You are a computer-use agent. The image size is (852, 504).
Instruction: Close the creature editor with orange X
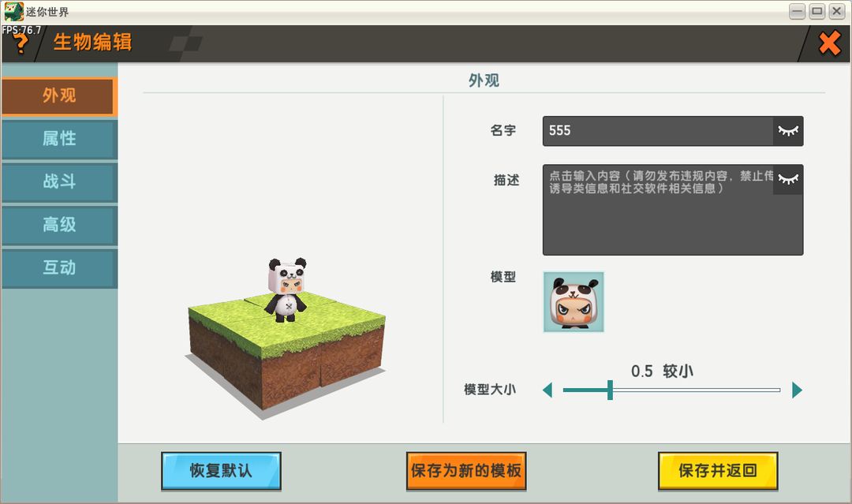point(829,43)
